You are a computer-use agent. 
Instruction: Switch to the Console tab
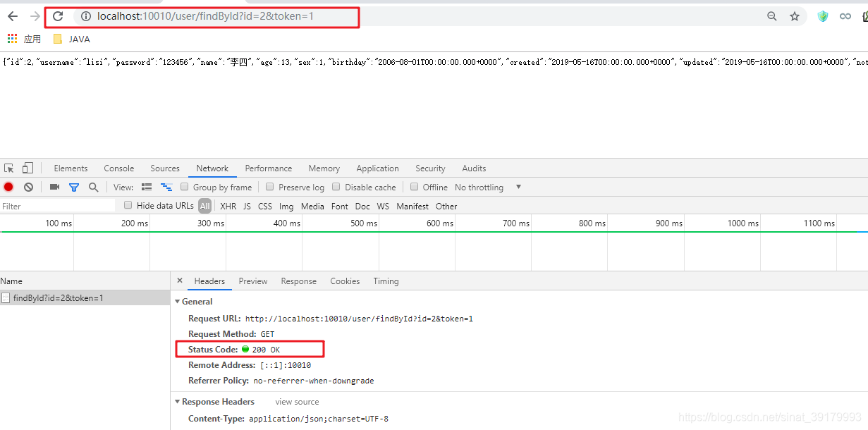coord(119,168)
